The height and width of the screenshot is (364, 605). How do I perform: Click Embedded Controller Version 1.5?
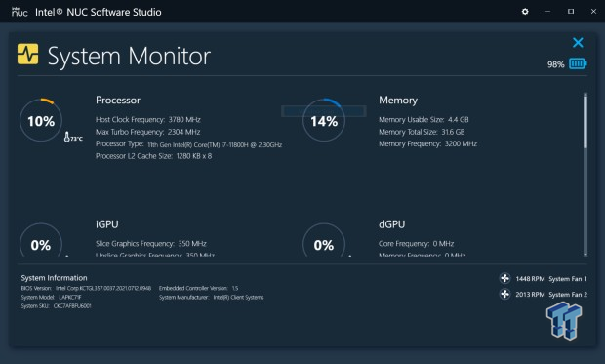pyautogui.click(x=198, y=288)
